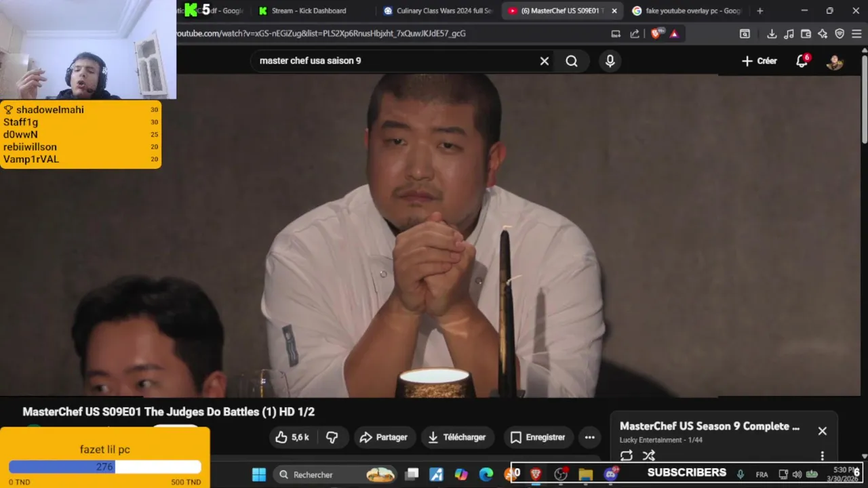Close the MasterChef US S09E01 tab
Image resolution: width=868 pixels, height=488 pixels.
(x=614, y=11)
